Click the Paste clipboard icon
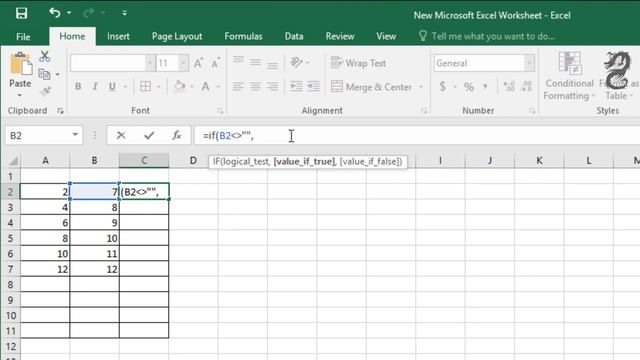Viewport: 640px width, 360px height. pos(20,64)
